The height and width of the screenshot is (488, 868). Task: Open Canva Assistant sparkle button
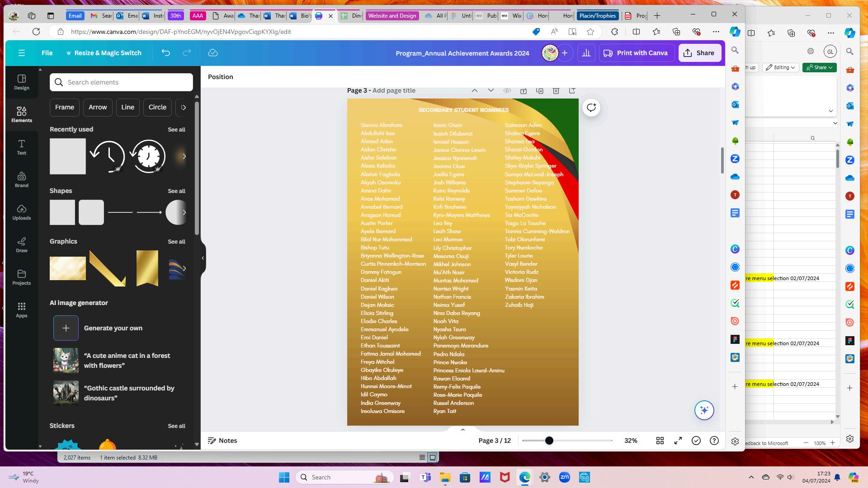tap(704, 410)
